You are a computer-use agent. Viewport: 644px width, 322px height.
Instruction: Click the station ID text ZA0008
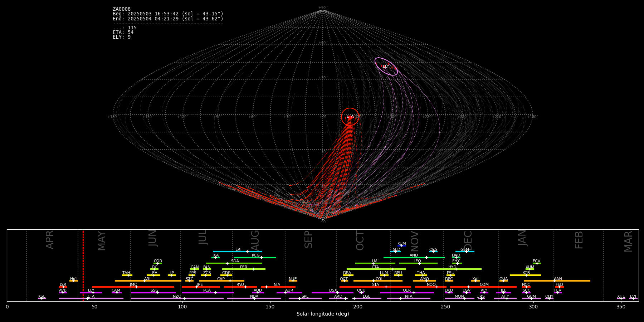click(x=122, y=9)
